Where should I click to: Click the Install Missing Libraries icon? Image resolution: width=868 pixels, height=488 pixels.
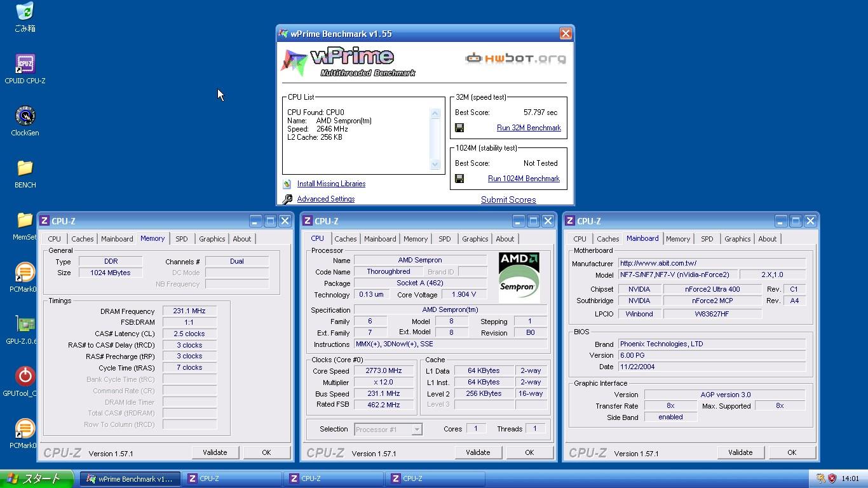287,184
